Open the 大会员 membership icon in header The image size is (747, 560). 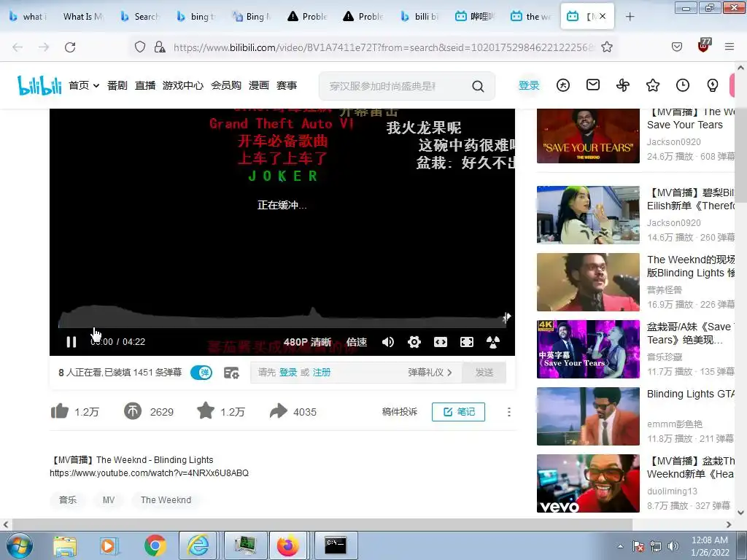563,86
